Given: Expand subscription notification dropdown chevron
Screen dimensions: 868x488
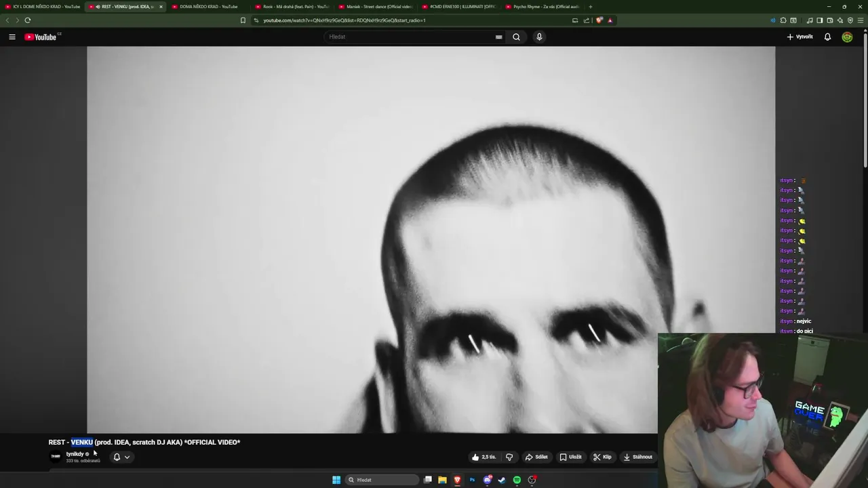Looking at the screenshot, I should tap(127, 457).
